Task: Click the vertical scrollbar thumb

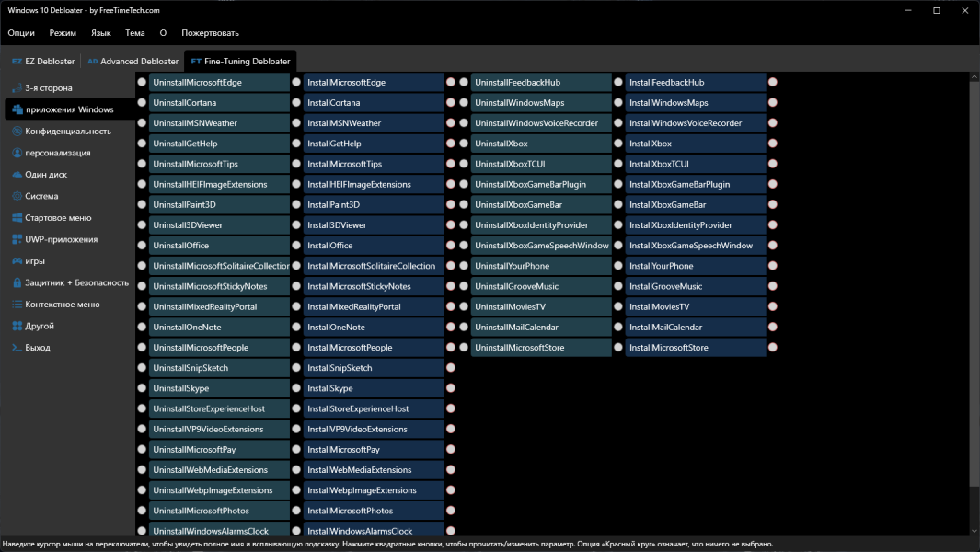Action: coord(974,283)
